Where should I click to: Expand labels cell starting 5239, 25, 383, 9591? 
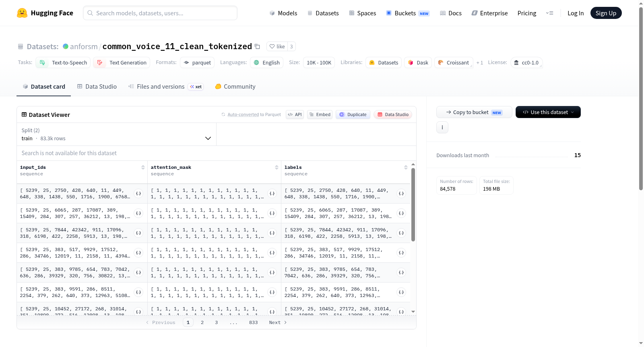(401, 292)
